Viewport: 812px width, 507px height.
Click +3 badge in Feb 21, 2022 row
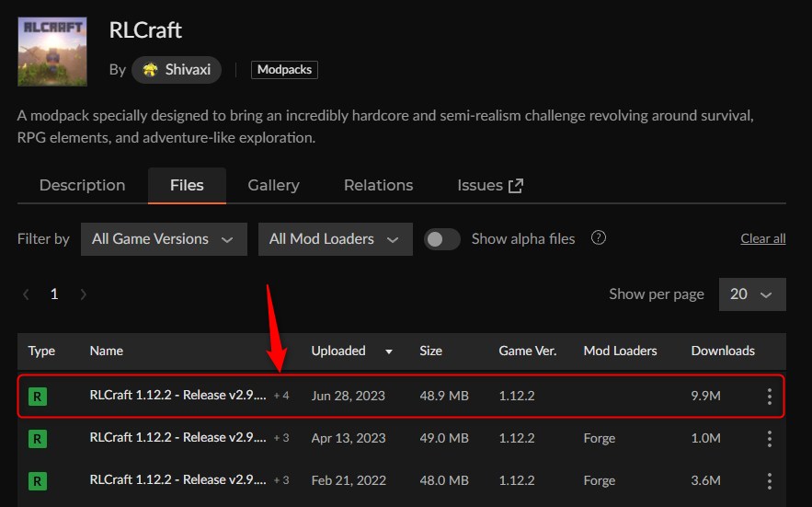click(281, 480)
